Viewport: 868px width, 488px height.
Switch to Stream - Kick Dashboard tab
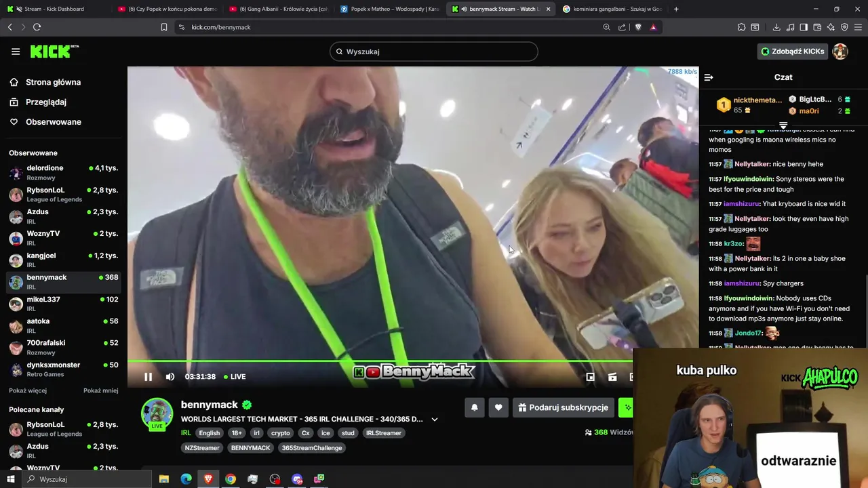54,9
